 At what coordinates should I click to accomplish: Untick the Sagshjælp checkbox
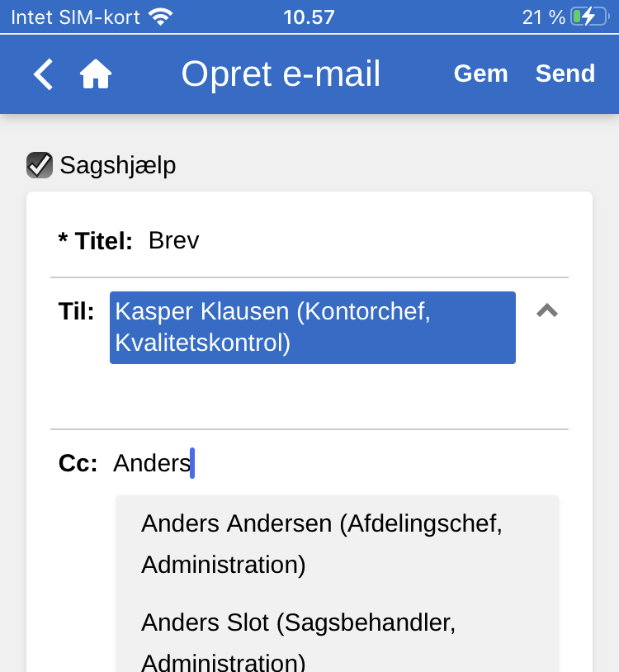point(40,165)
